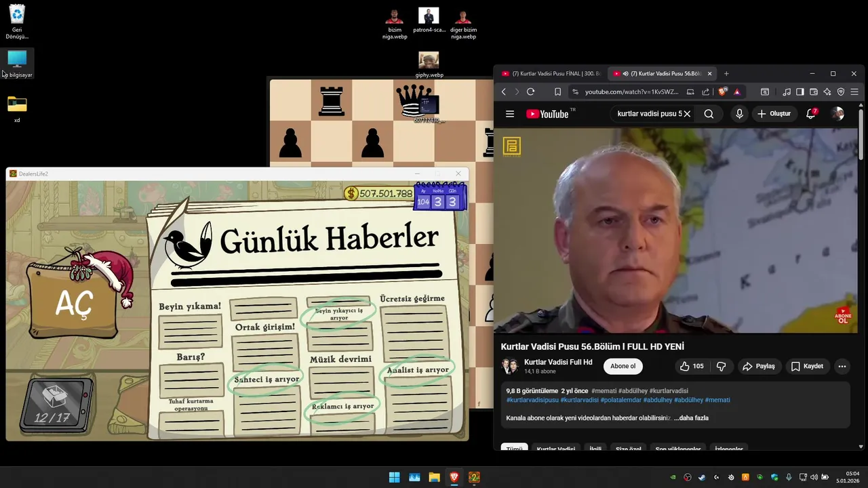
Task: Select the Analist iş arıyor ad
Action: [x=418, y=370]
